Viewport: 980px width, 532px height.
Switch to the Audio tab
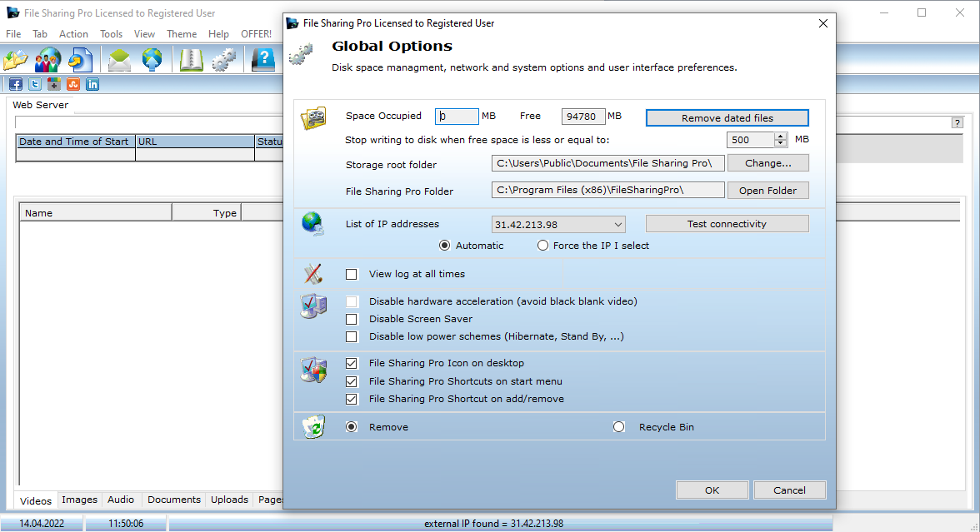point(121,500)
